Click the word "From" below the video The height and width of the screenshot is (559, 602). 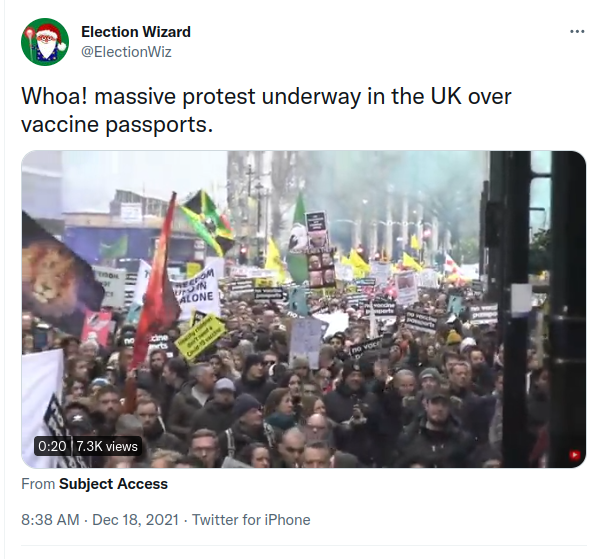point(38,484)
